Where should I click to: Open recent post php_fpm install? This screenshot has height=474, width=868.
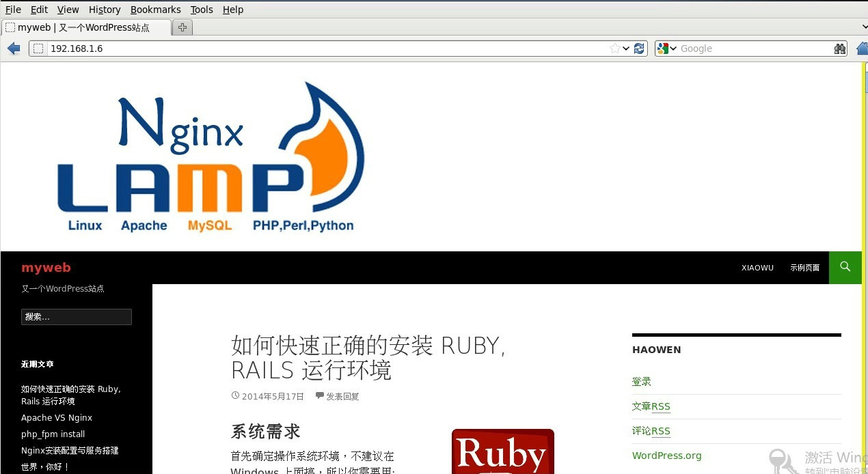pyautogui.click(x=53, y=434)
